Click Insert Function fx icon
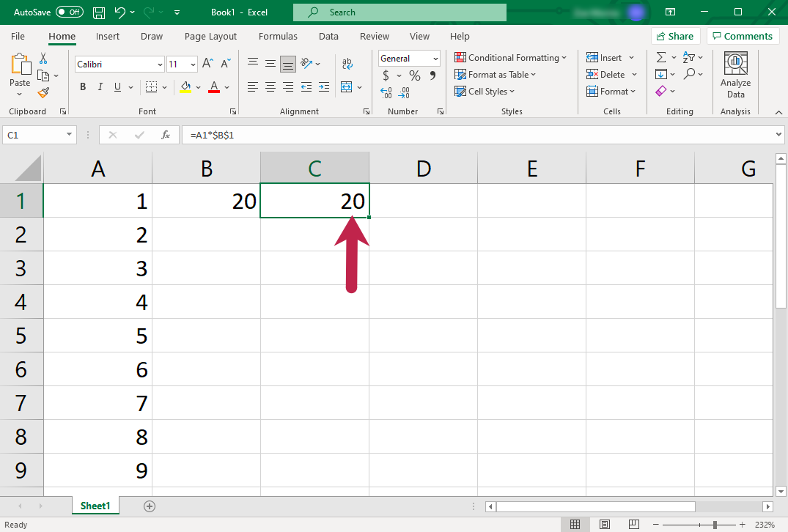Screen dimensions: 788x532 click(x=166, y=135)
